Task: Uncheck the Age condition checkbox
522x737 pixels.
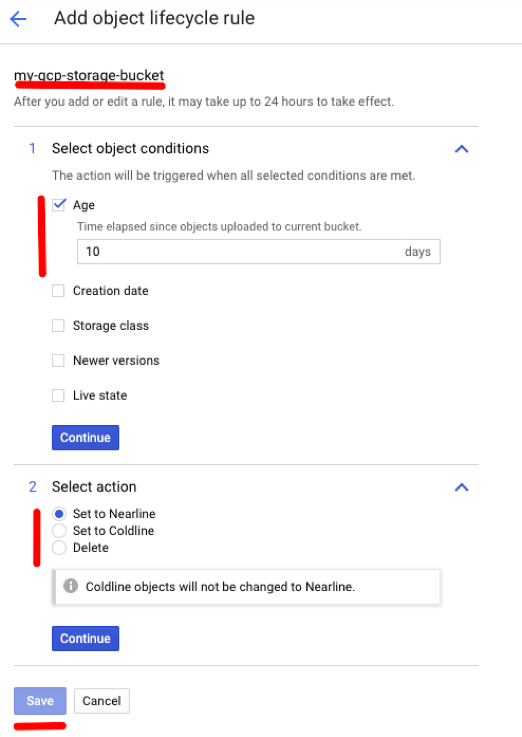Action: click(59, 204)
